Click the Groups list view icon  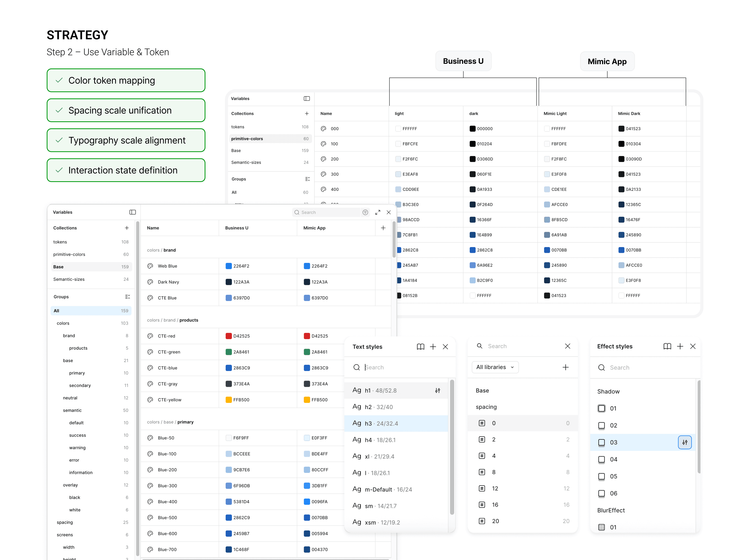[x=127, y=297]
